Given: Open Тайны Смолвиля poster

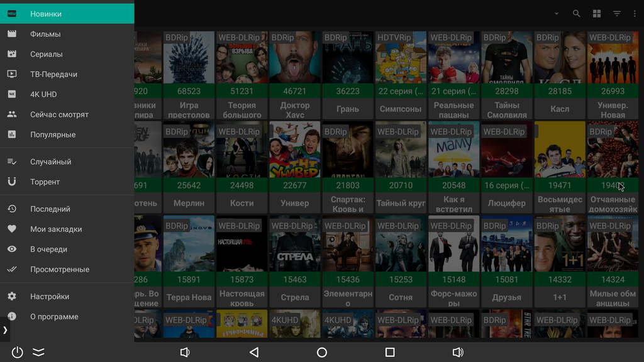Looking at the screenshot, I should [x=507, y=57].
